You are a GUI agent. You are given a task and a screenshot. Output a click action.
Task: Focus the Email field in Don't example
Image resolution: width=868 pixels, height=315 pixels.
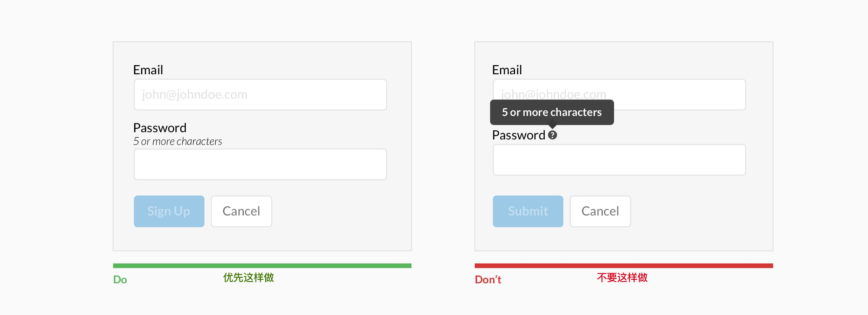[x=619, y=95]
